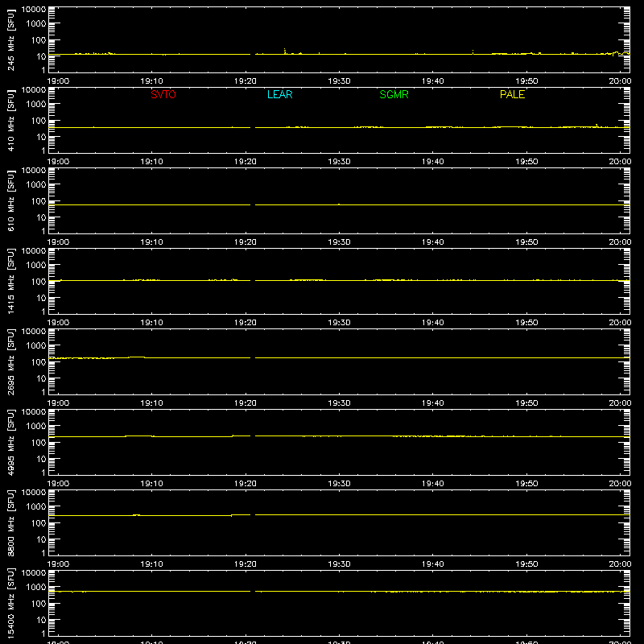Select the 245 MHz [SFU] axis title
This screenshot has height=644, width=644.
pos(10,39)
